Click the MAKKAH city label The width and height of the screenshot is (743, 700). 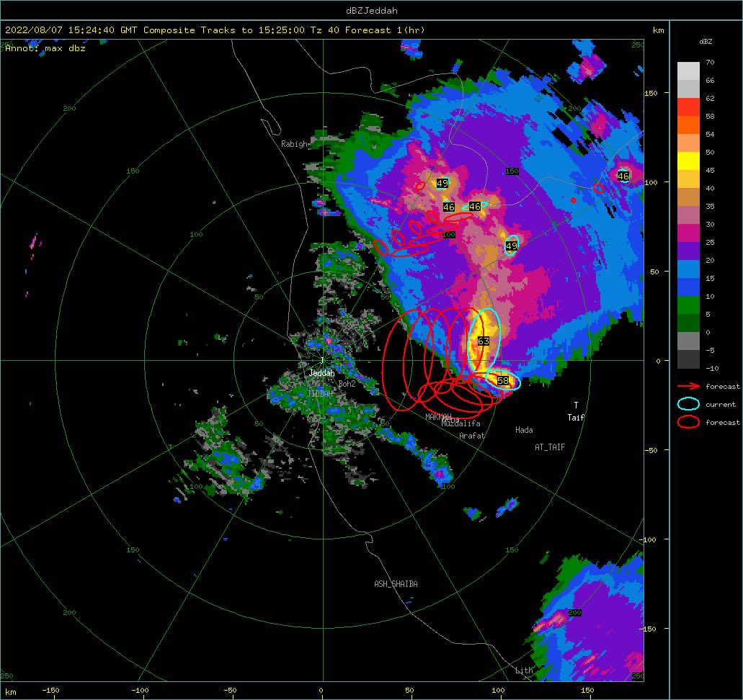[x=438, y=417]
